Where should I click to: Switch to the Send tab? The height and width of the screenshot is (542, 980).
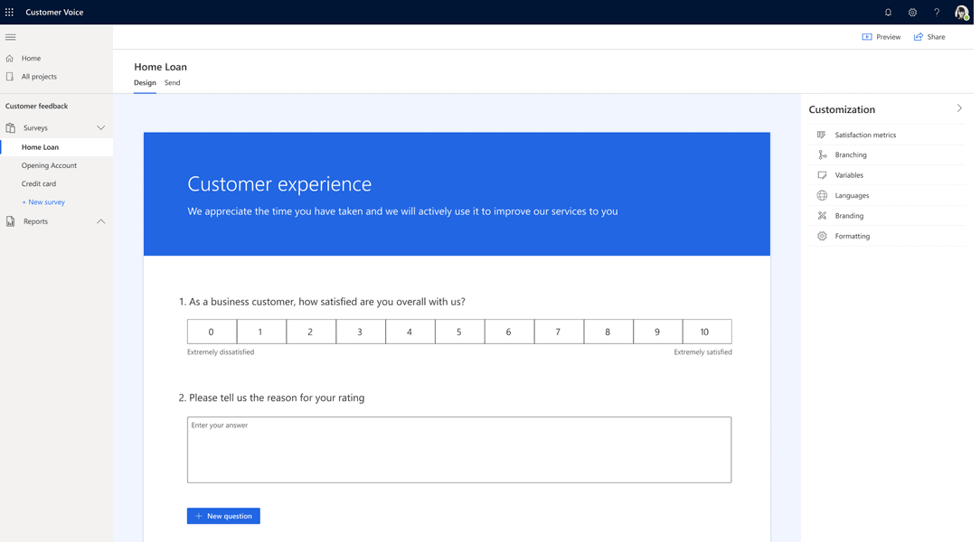pos(172,82)
